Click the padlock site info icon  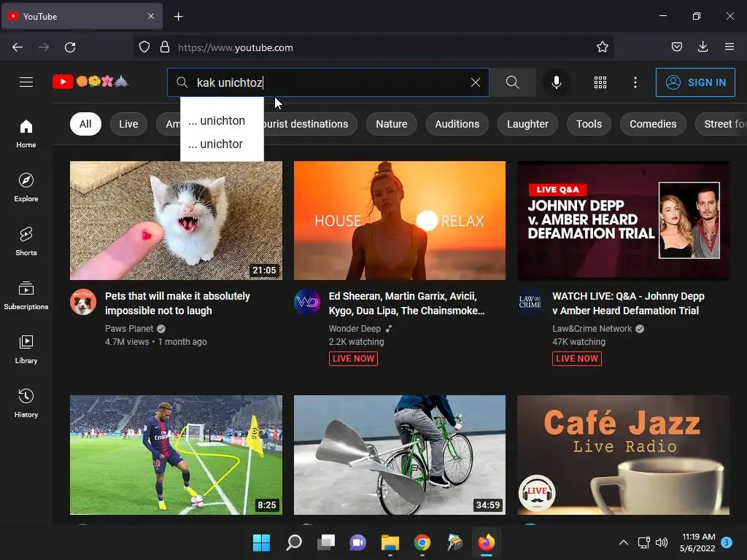coord(165,47)
